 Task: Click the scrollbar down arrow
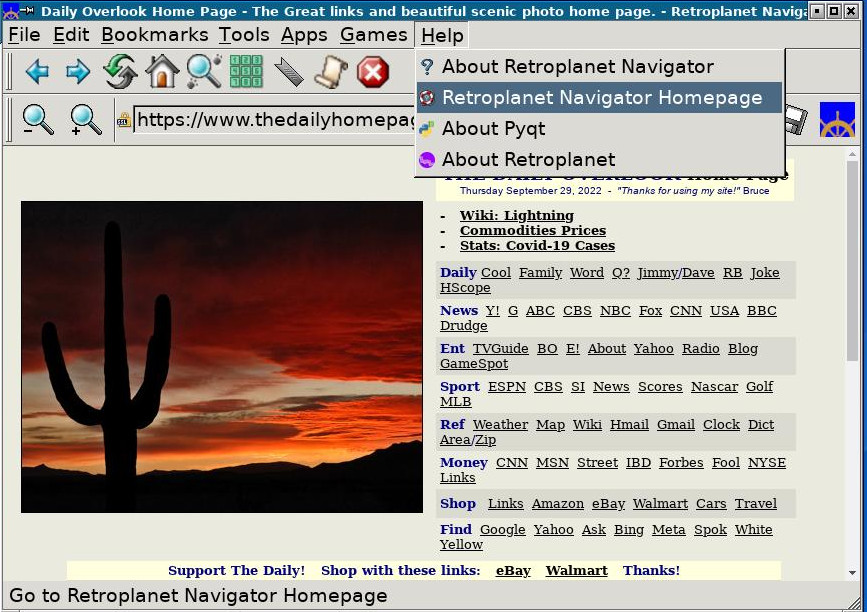coord(852,573)
